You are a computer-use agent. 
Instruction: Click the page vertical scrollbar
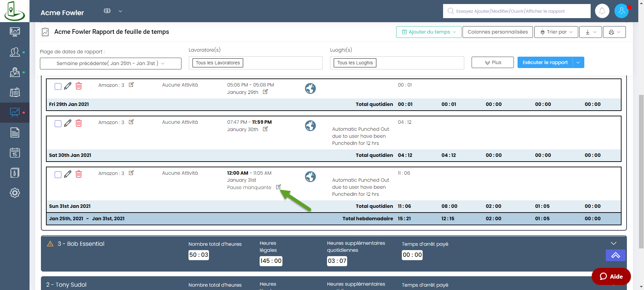pos(641,171)
